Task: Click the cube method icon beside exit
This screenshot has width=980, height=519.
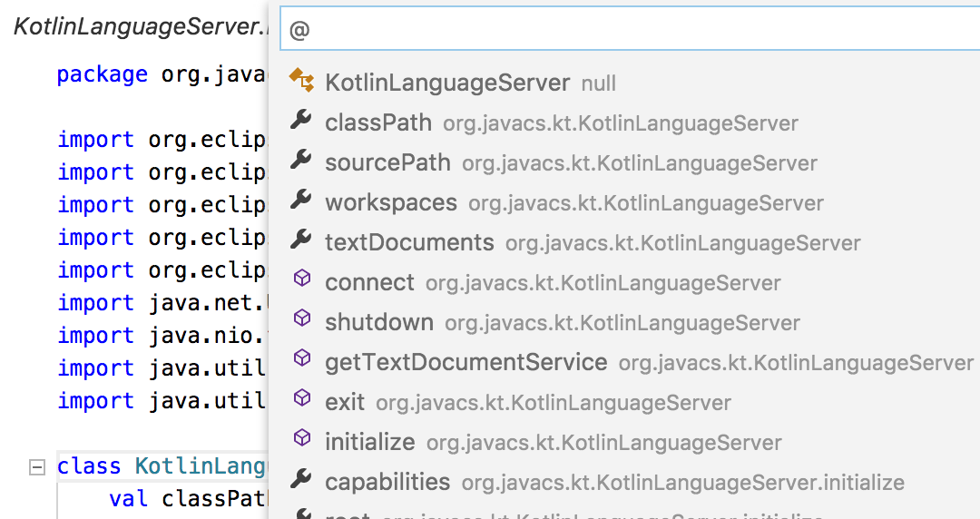Action: [x=302, y=398]
